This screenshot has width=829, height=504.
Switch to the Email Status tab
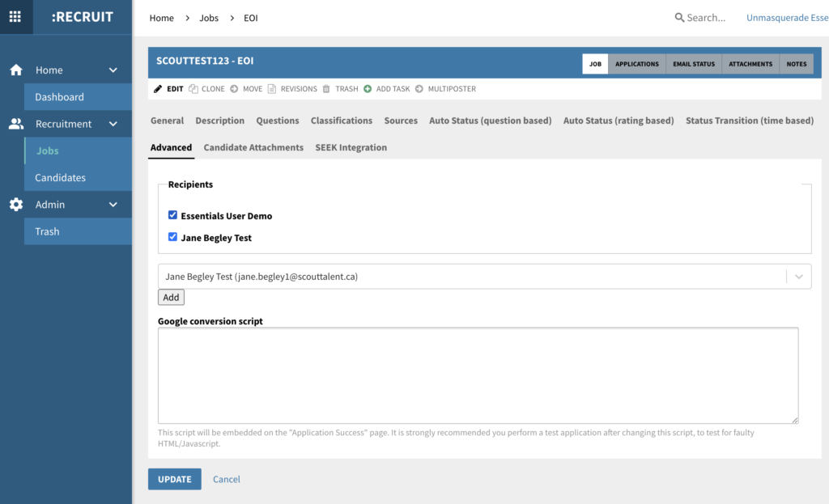pyautogui.click(x=694, y=64)
